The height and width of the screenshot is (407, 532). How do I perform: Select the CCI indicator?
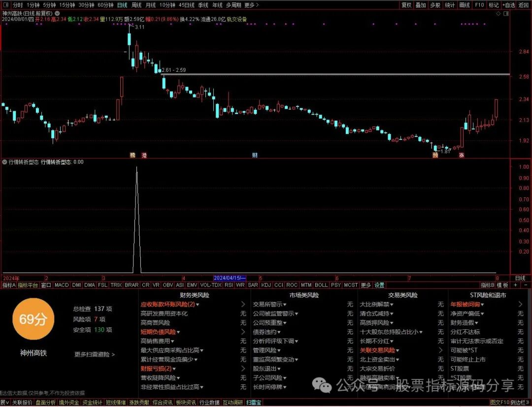(278, 285)
